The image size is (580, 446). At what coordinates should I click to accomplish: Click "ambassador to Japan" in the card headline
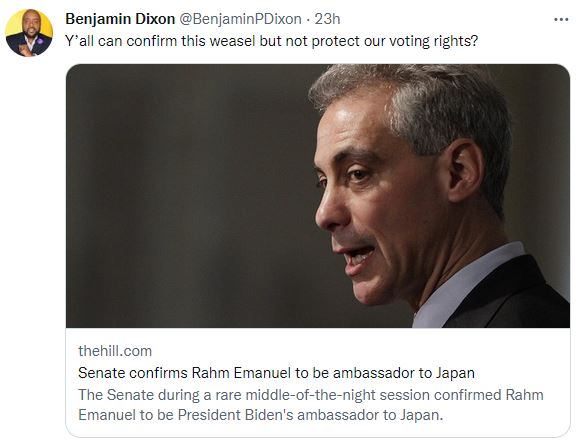click(x=404, y=373)
